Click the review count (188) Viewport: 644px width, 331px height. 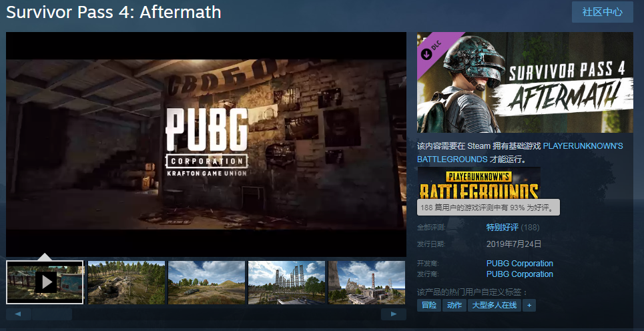point(531,227)
